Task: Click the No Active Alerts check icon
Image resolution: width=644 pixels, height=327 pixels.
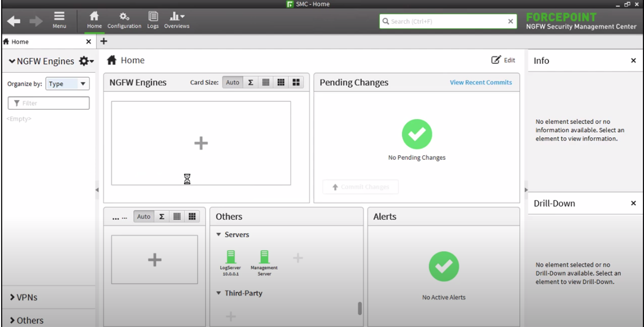Action: tap(444, 266)
